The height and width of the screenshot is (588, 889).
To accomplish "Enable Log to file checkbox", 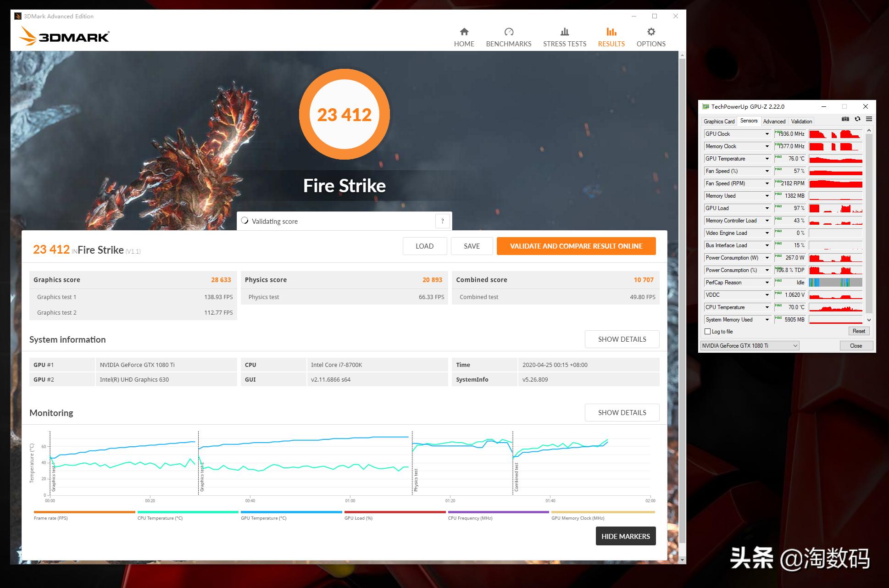I will pos(707,332).
